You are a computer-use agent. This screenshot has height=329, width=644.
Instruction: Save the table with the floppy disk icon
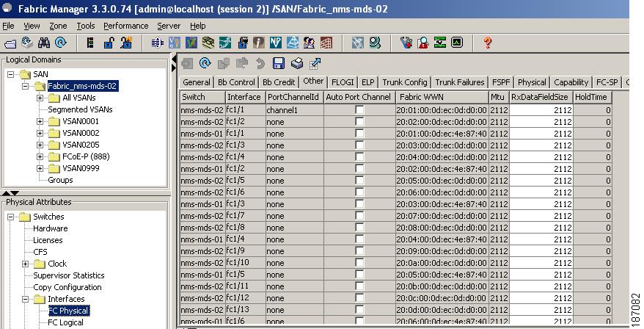click(279, 63)
